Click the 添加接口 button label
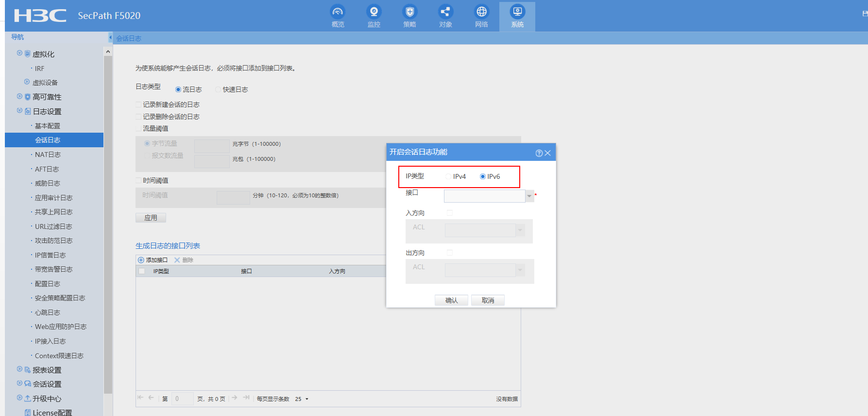This screenshot has width=868, height=416. click(x=157, y=260)
